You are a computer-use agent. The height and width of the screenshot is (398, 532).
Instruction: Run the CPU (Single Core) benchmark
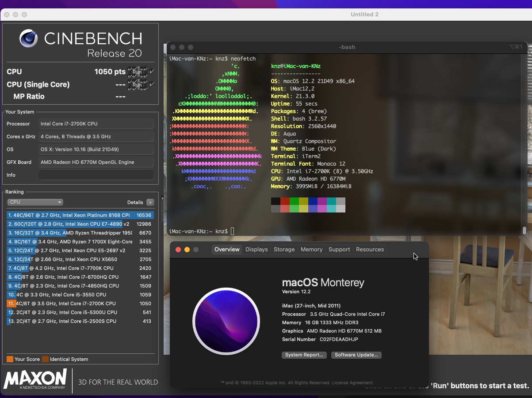pyautogui.click(x=137, y=84)
